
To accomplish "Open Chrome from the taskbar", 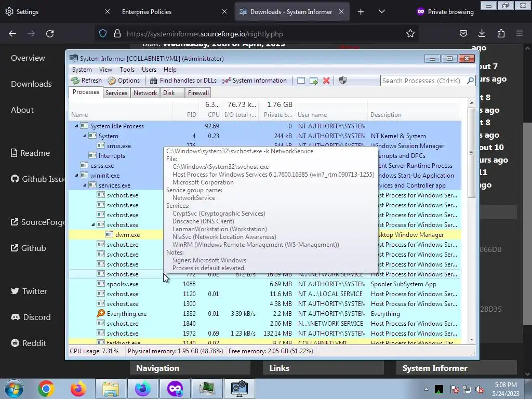I will point(46,389).
